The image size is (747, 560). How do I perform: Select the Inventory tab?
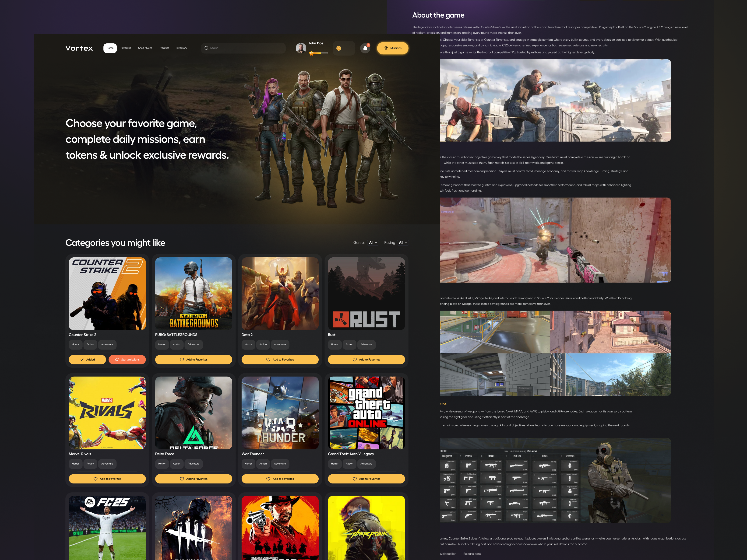182,48
